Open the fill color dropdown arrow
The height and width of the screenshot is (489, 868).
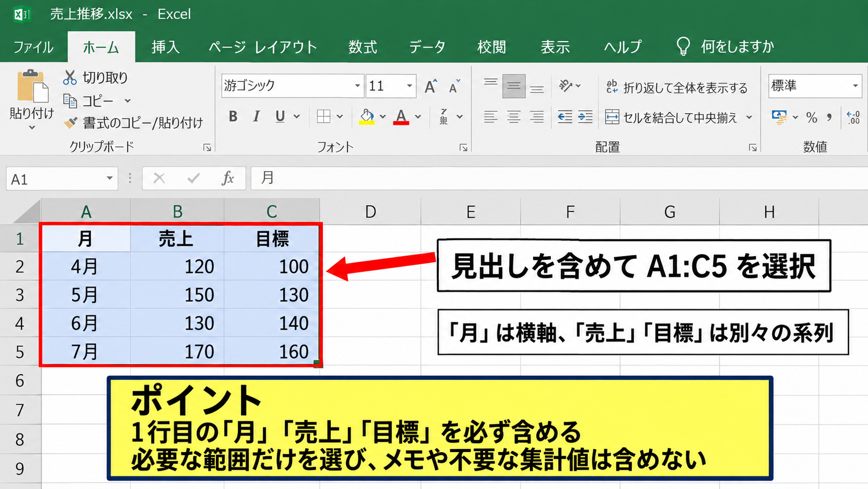pyautogui.click(x=383, y=116)
